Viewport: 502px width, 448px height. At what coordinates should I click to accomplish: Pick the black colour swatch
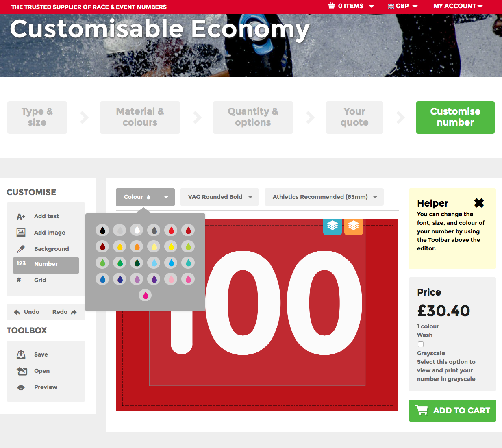click(102, 231)
